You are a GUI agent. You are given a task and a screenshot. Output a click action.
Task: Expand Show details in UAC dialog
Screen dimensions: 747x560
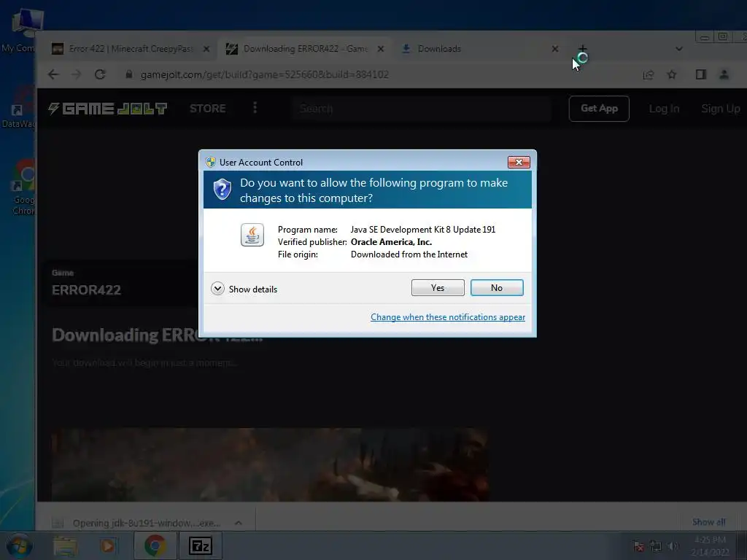click(244, 289)
